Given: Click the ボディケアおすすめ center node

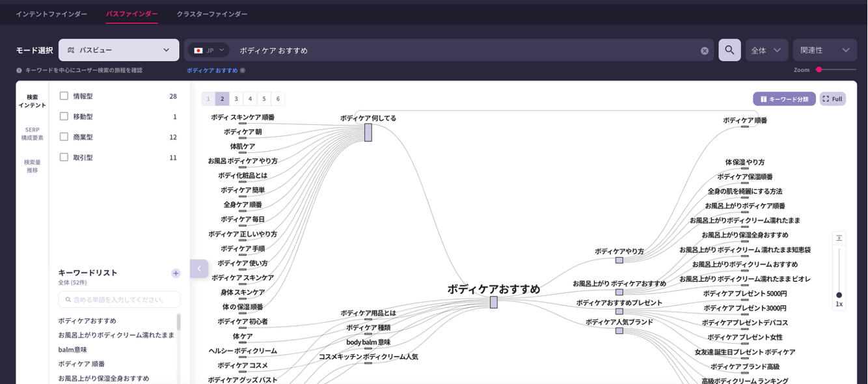Looking at the screenshot, I should 494,302.
